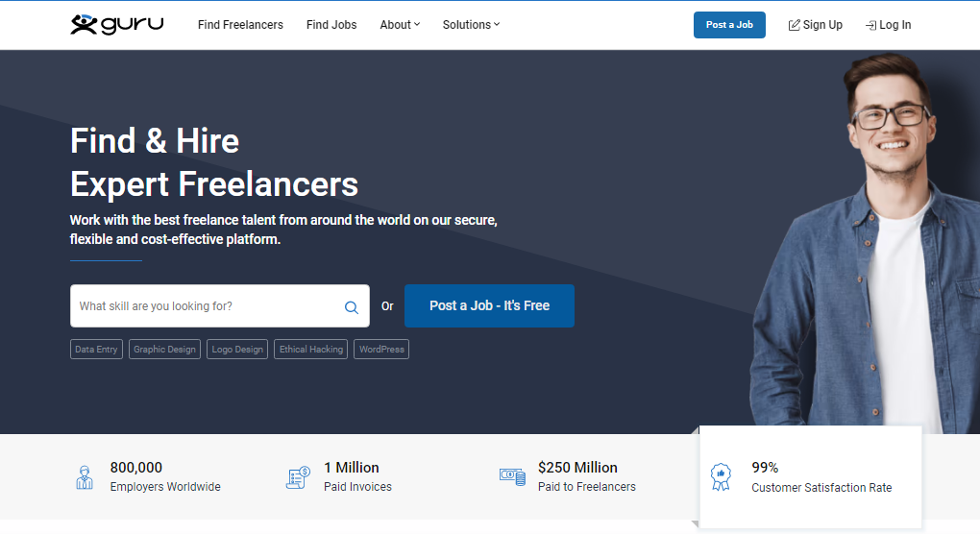This screenshot has height=534, width=980.
Task: Click the magnifier search icon
Action: tap(352, 307)
